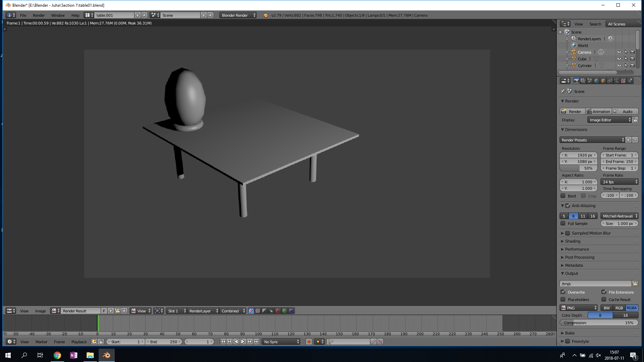Jump to the end frame playback icon
Viewport: 644px width, 362px height.
tap(256, 342)
